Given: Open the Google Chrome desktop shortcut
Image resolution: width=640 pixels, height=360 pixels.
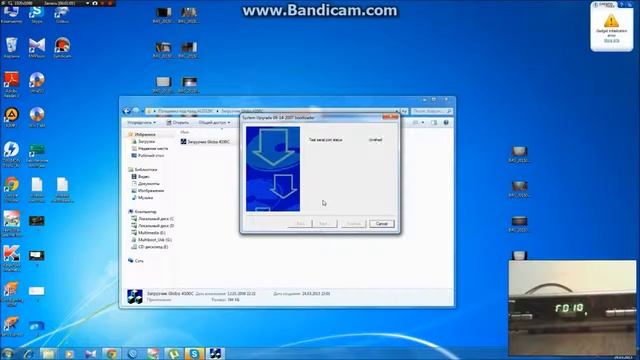Looking at the screenshot, I should coord(11,189).
